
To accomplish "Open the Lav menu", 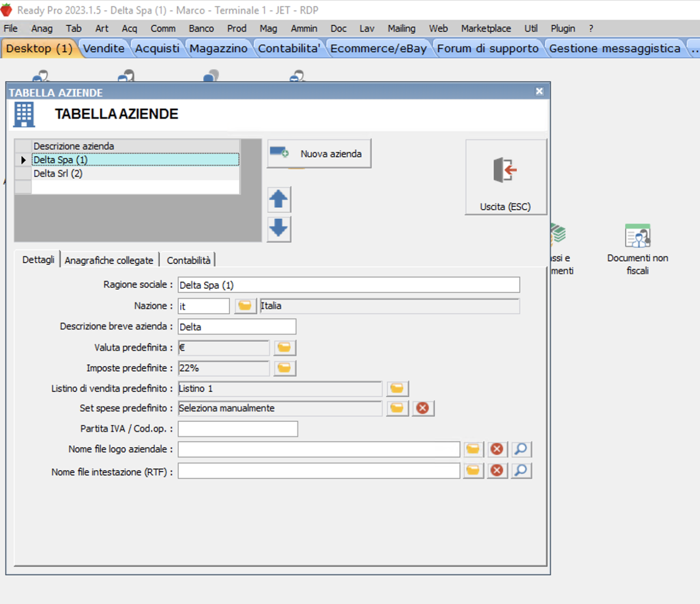I will pyautogui.click(x=367, y=28).
